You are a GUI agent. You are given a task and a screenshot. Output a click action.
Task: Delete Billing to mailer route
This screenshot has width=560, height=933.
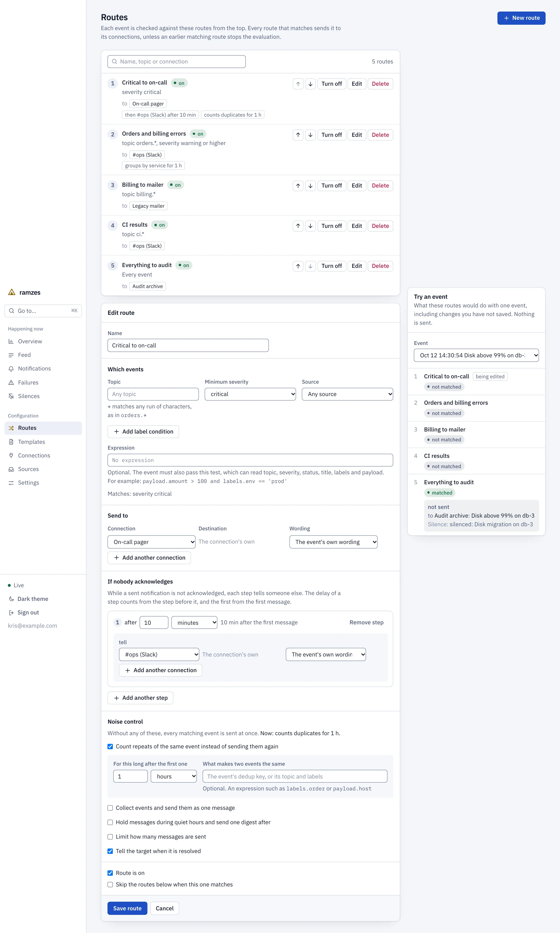click(380, 186)
